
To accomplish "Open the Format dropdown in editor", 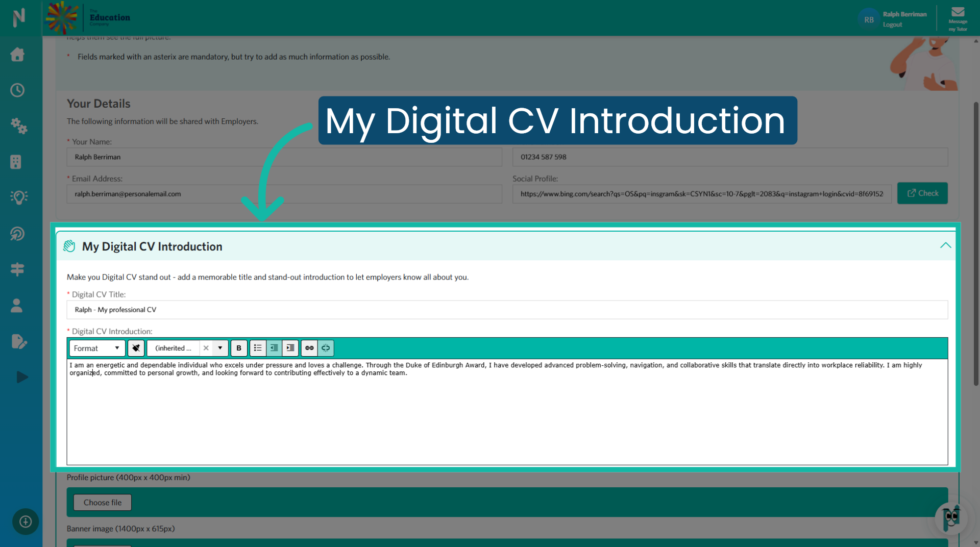I will click(x=97, y=348).
